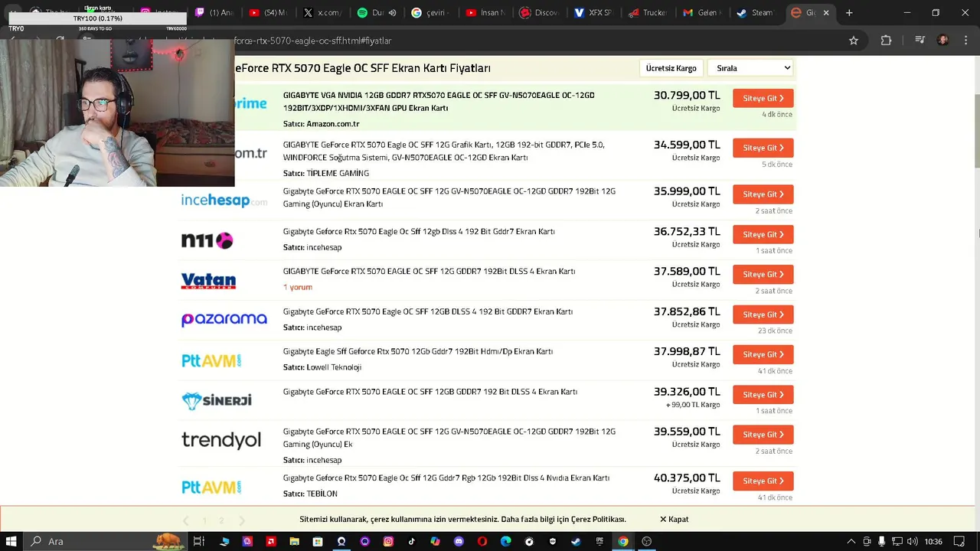Image resolution: width=980 pixels, height=551 pixels.
Task: Open the Chrome profile avatar
Action: (x=943, y=41)
